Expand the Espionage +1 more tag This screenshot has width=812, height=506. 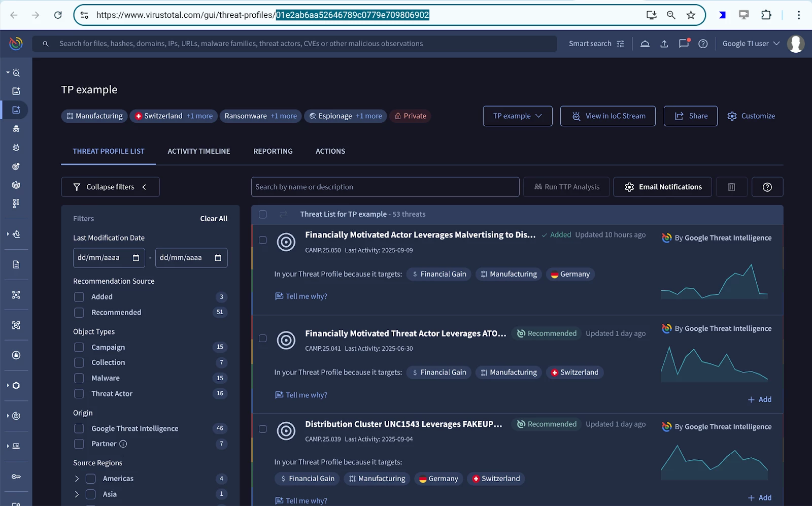pyautogui.click(x=369, y=116)
